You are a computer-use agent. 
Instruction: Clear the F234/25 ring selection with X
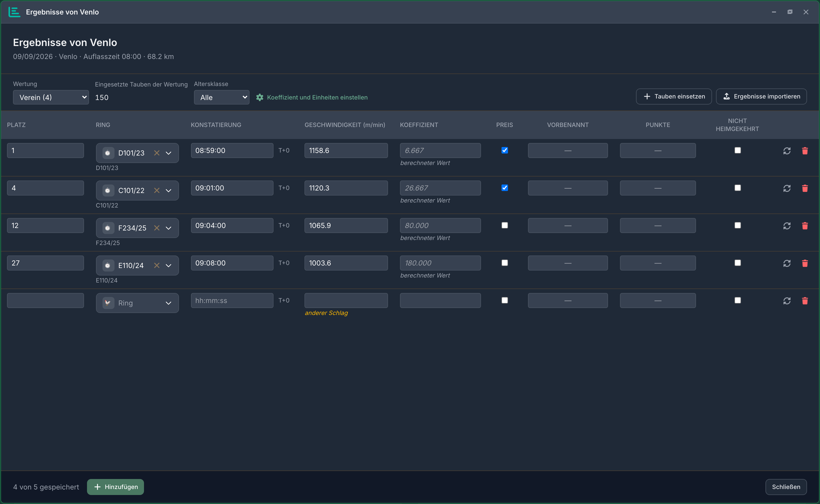click(157, 228)
